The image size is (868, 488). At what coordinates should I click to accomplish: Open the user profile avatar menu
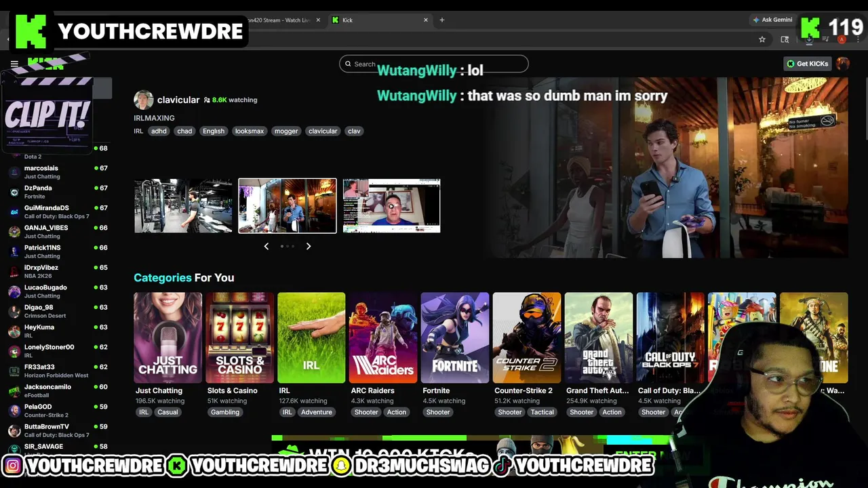[x=843, y=64]
